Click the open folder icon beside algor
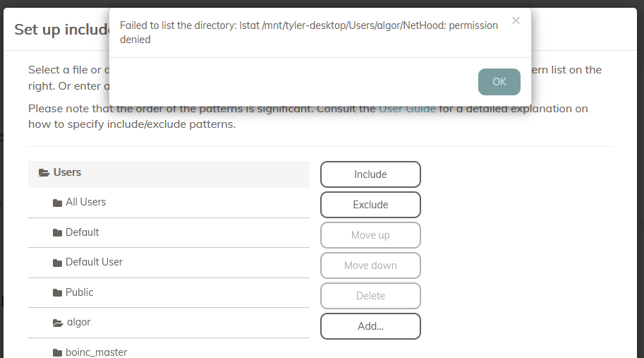 coord(58,323)
